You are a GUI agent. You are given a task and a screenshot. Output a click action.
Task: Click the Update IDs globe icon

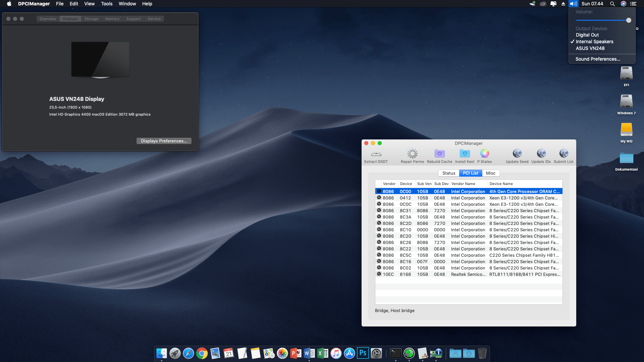click(x=541, y=154)
